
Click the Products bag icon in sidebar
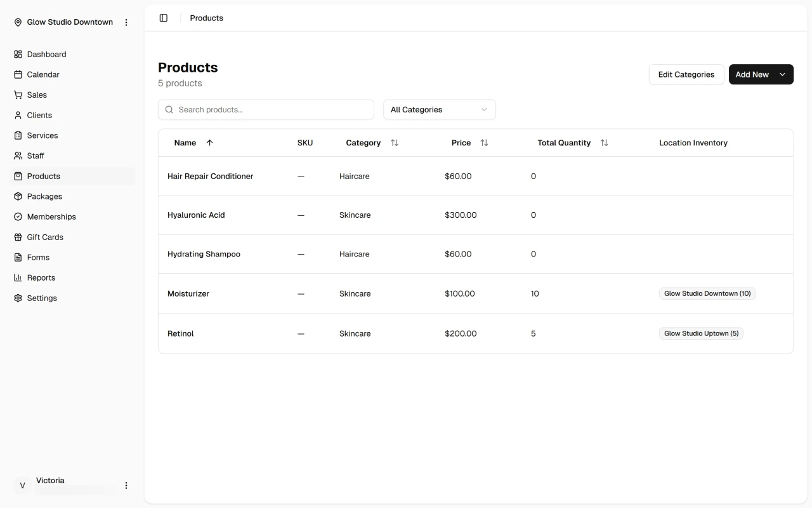[18, 177]
